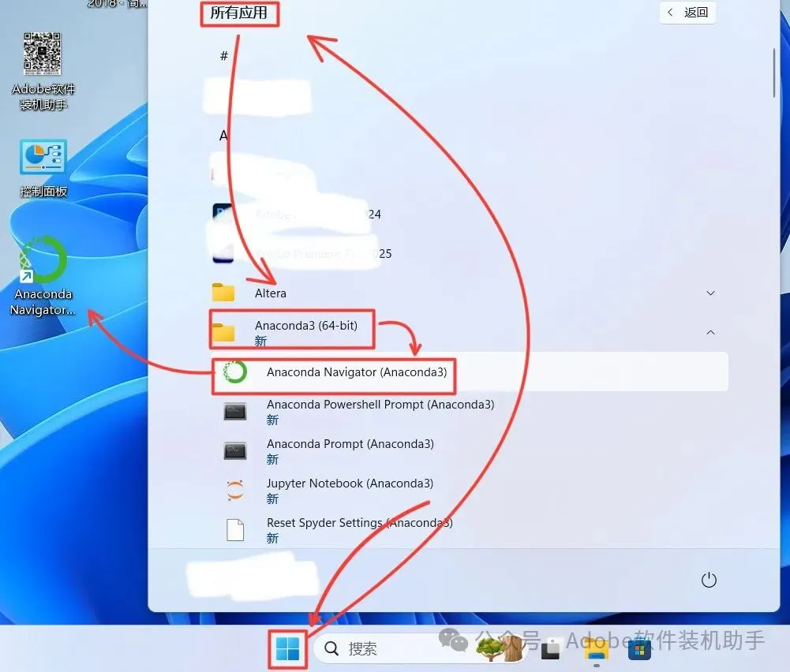Open the 控制面板 desktop icon

click(x=43, y=169)
